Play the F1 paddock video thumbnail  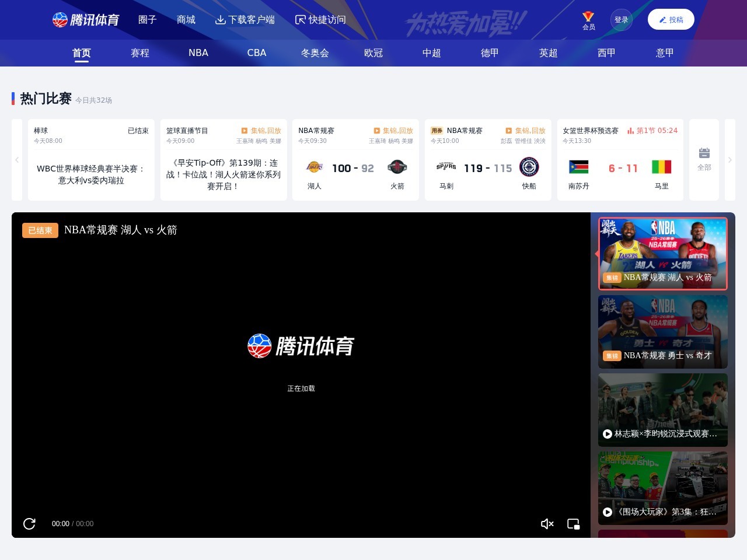click(x=662, y=488)
